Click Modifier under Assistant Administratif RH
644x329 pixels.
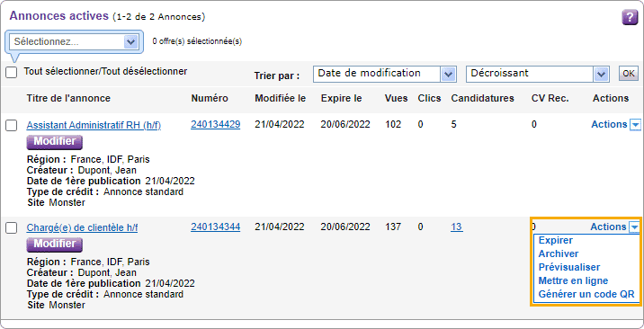(x=55, y=142)
